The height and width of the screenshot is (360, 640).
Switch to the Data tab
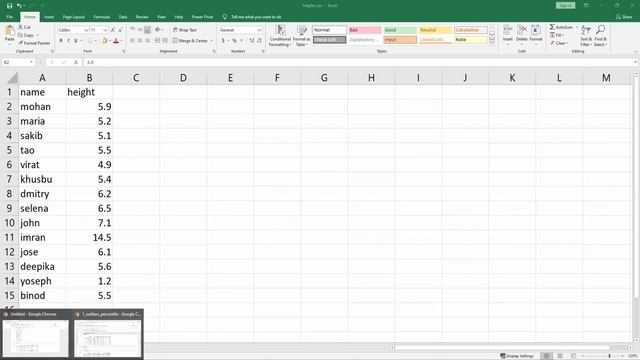tap(122, 17)
